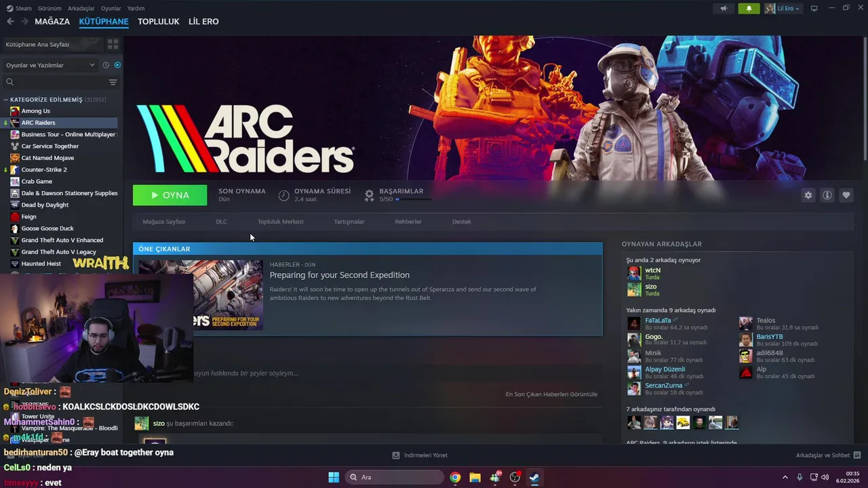Click the green OYNA play button
This screenshot has width=868, height=488.
(170, 195)
